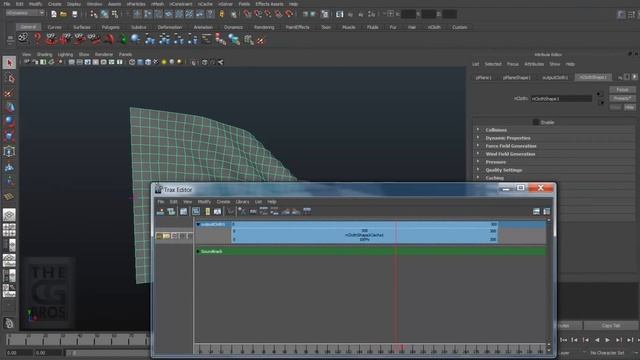Click the film-reel icon at shelf left
The image size is (640, 360).
[x=23, y=39]
